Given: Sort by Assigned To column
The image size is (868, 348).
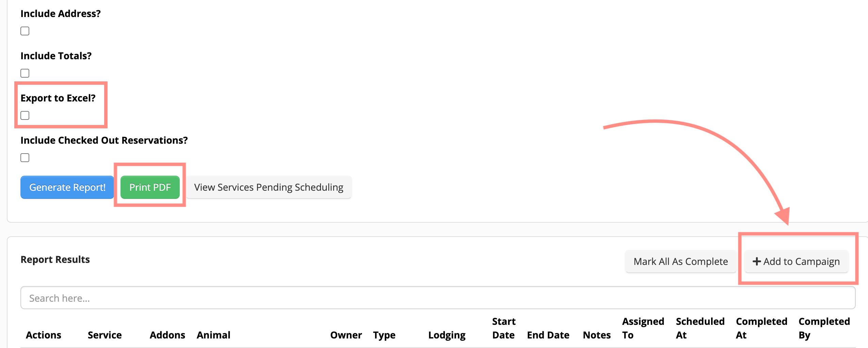Looking at the screenshot, I should 643,328.
